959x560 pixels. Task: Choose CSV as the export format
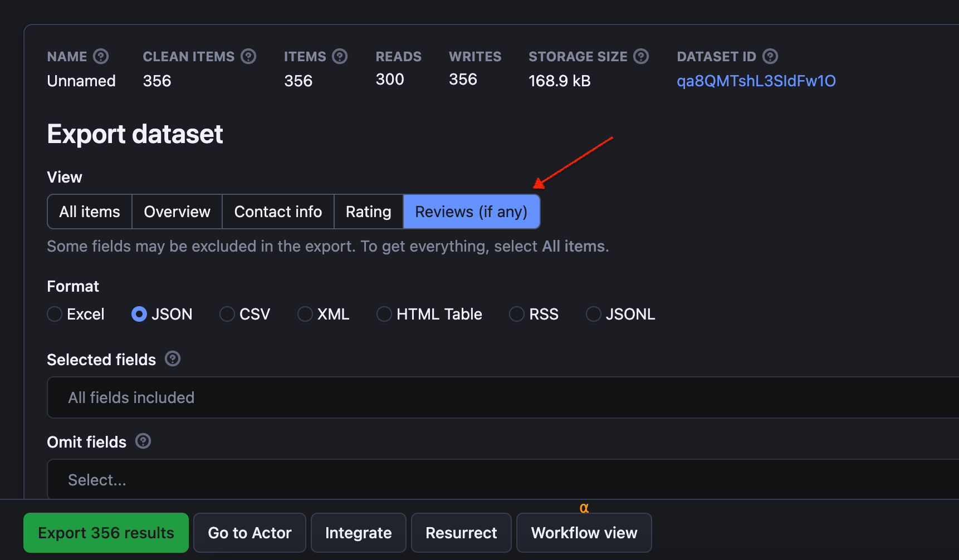(227, 314)
